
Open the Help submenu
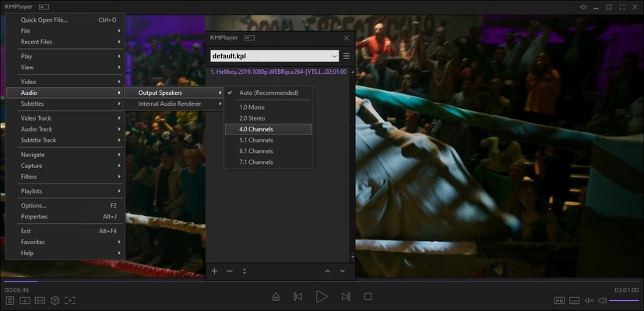pyautogui.click(x=65, y=253)
